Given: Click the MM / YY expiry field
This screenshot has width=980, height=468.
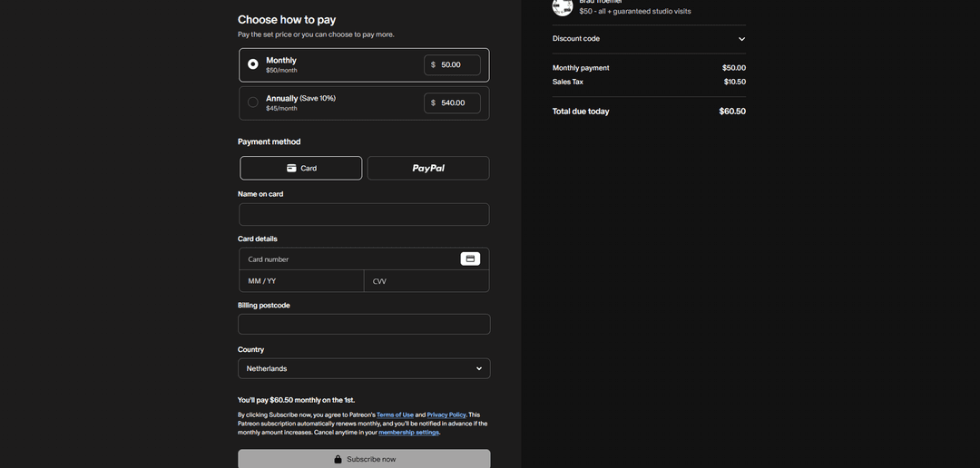Looking at the screenshot, I should click(x=301, y=281).
